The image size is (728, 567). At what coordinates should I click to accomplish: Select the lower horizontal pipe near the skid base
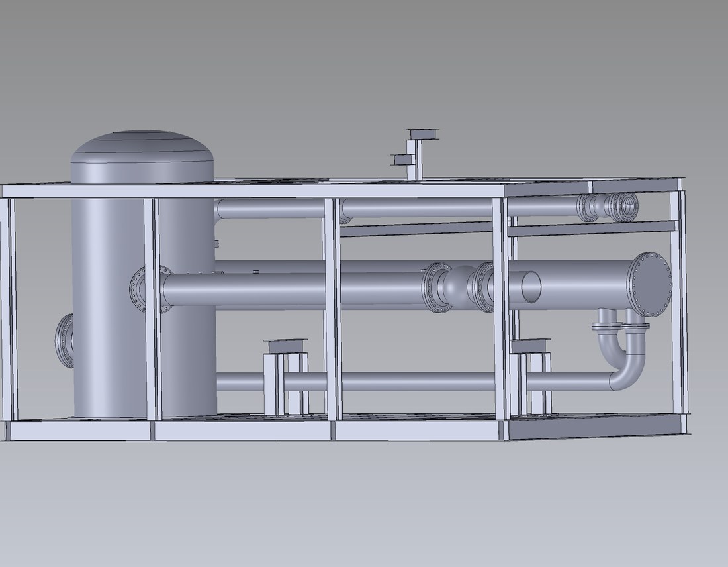point(413,381)
